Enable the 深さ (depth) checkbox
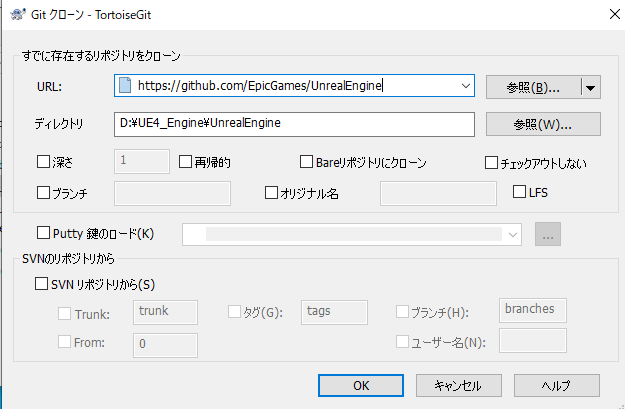The image size is (625, 409). tap(43, 161)
